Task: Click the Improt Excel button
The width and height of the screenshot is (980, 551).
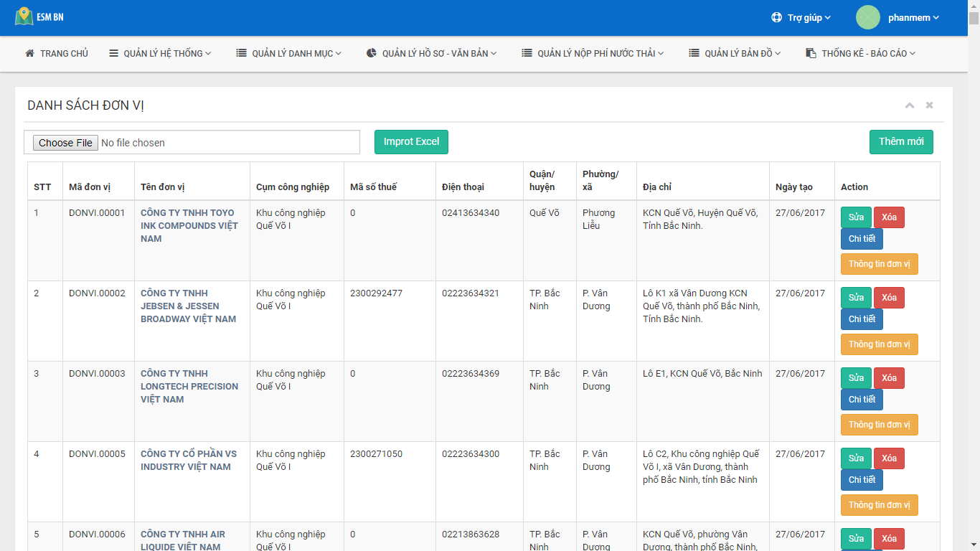Action: click(411, 142)
